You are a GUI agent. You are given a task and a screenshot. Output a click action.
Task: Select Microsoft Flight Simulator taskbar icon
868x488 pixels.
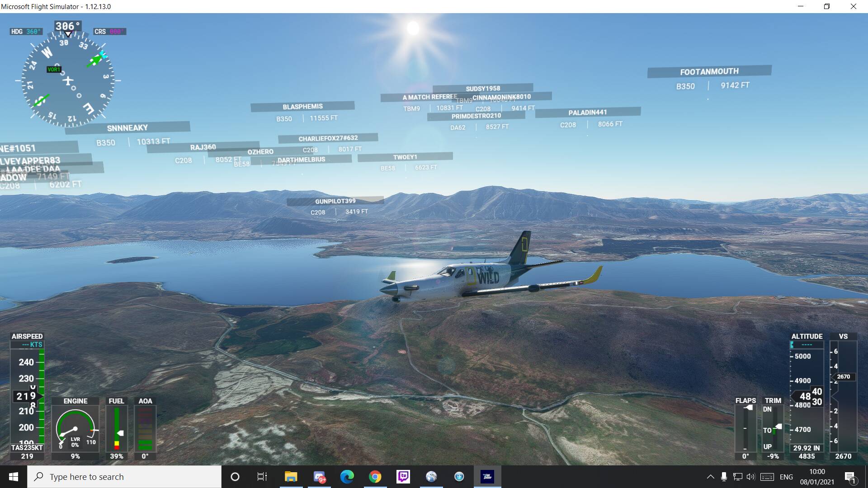487,477
